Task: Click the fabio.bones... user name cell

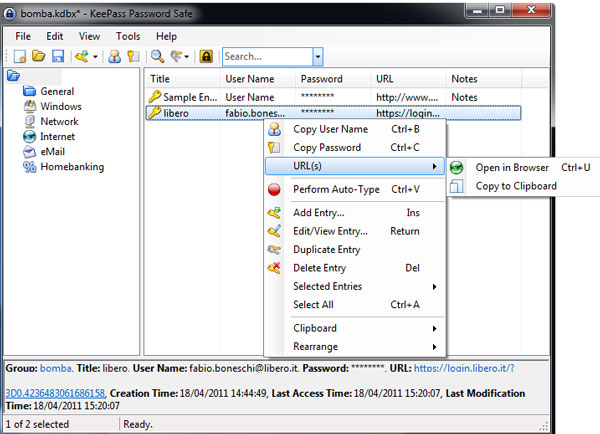Action: [255, 113]
